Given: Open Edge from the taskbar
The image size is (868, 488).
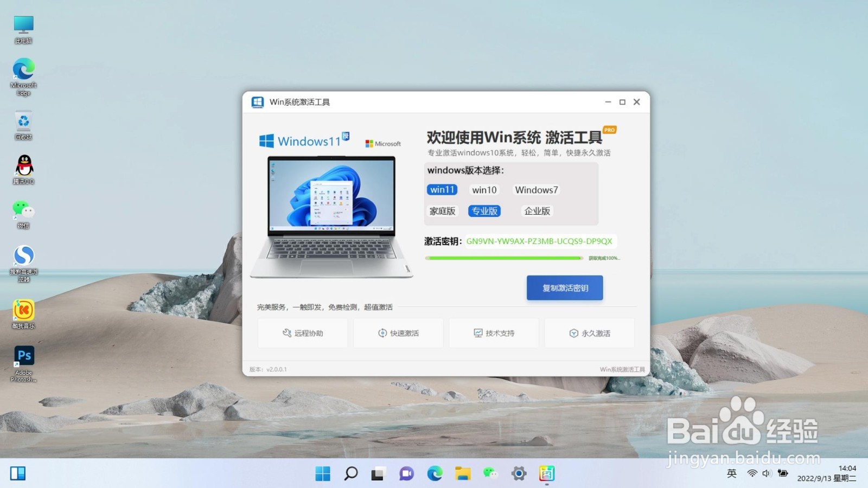Looking at the screenshot, I should point(435,473).
